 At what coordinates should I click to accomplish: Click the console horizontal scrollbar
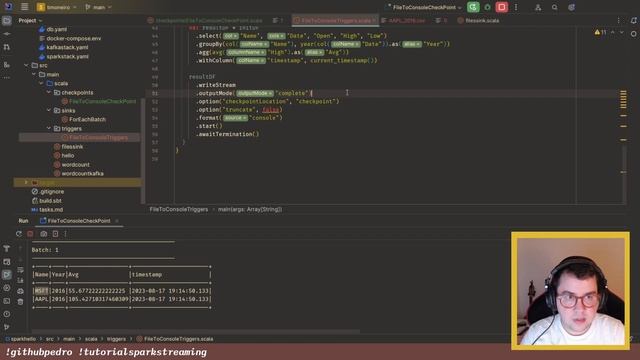196,331
